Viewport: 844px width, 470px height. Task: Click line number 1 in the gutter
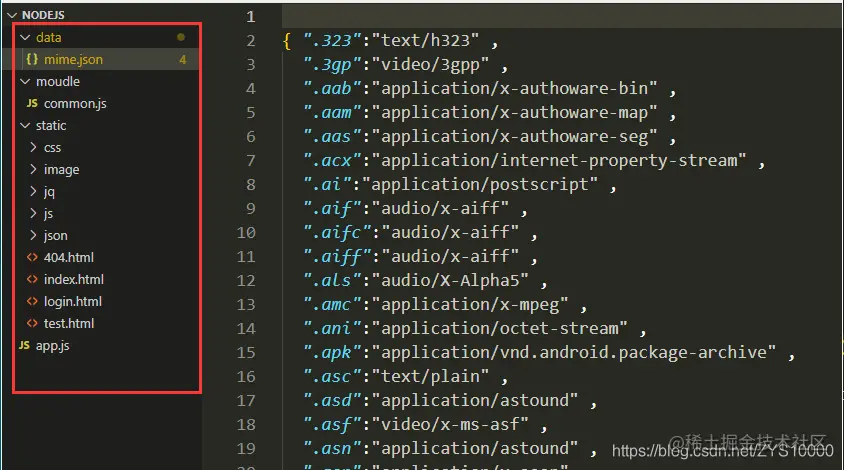tap(250, 17)
